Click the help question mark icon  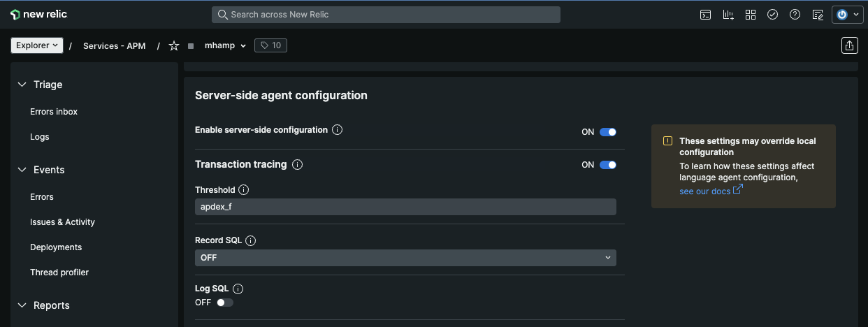tap(795, 15)
